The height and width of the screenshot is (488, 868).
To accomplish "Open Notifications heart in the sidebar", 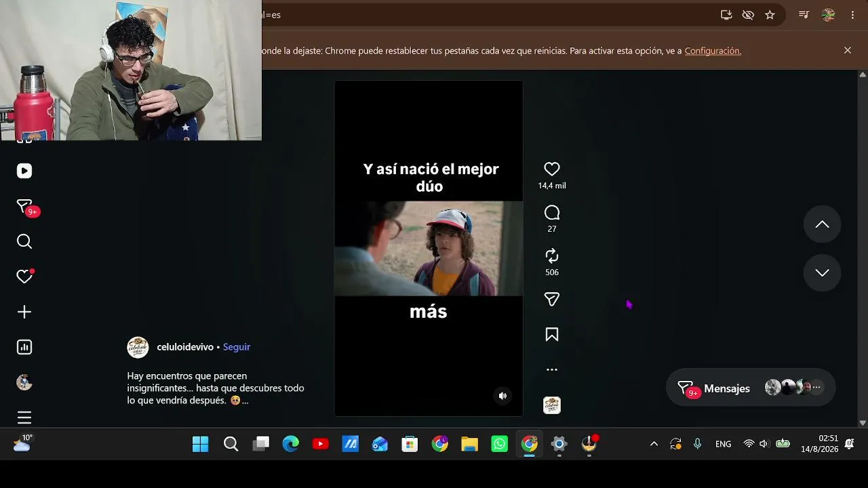I will pos(24,277).
